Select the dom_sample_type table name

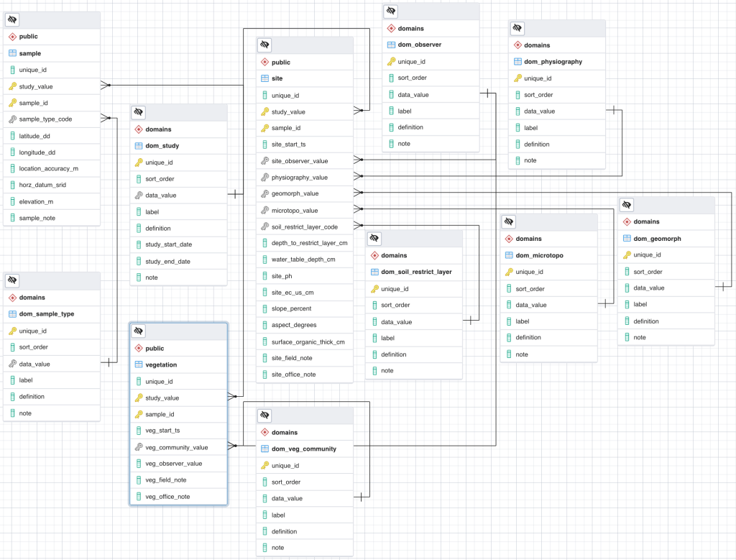click(46, 314)
